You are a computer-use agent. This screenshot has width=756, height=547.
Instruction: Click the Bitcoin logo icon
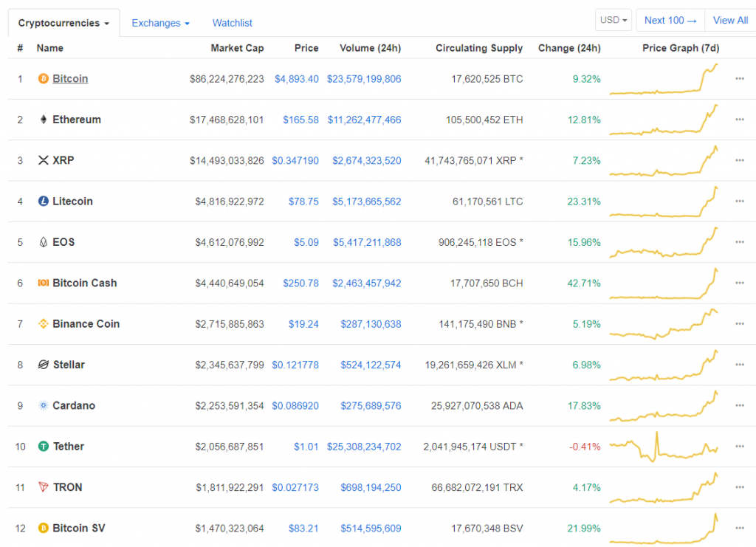pyautogui.click(x=42, y=78)
